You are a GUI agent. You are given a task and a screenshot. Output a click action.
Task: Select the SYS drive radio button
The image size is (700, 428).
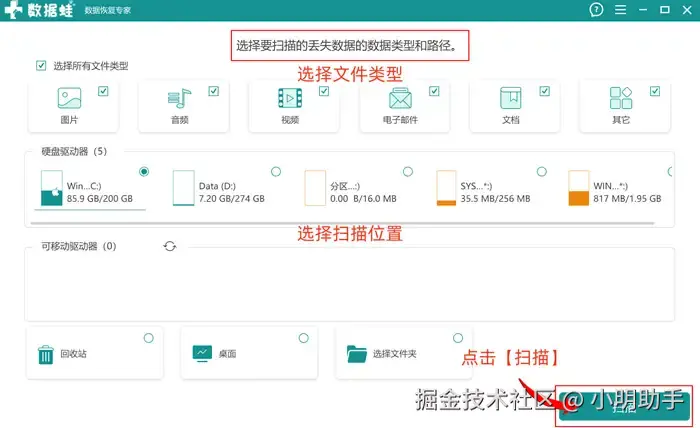click(x=542, y=171)
